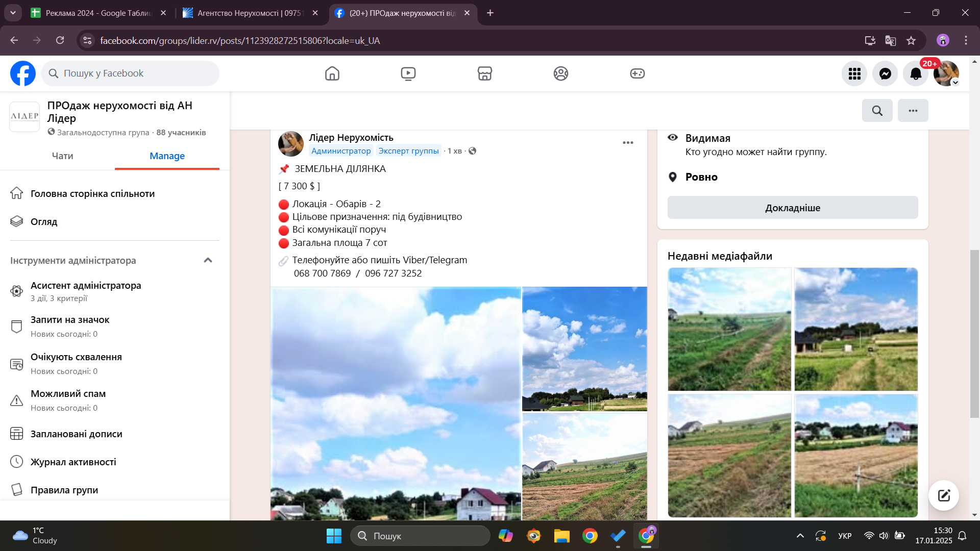Click the group search magnifier button
Viewport: 980px width, 551px height.
tap(877, 110)
